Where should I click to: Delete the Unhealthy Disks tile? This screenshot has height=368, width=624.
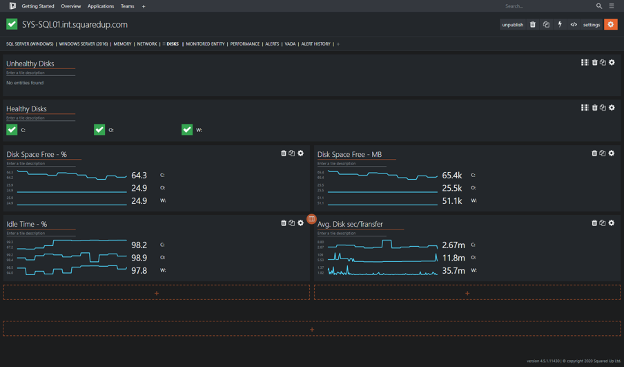tap(595, 62)
